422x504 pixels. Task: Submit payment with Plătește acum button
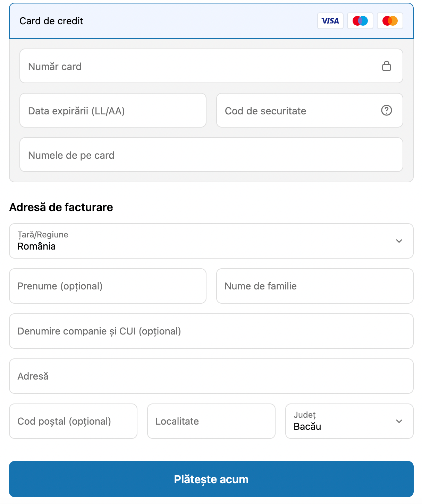[211, 479]
